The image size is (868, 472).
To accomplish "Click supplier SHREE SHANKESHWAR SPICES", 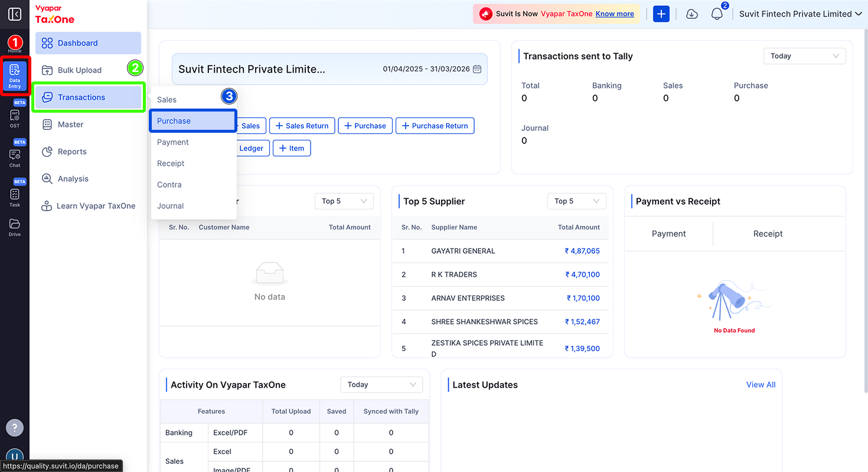I will pyautogui.click(x=484, y=322).
